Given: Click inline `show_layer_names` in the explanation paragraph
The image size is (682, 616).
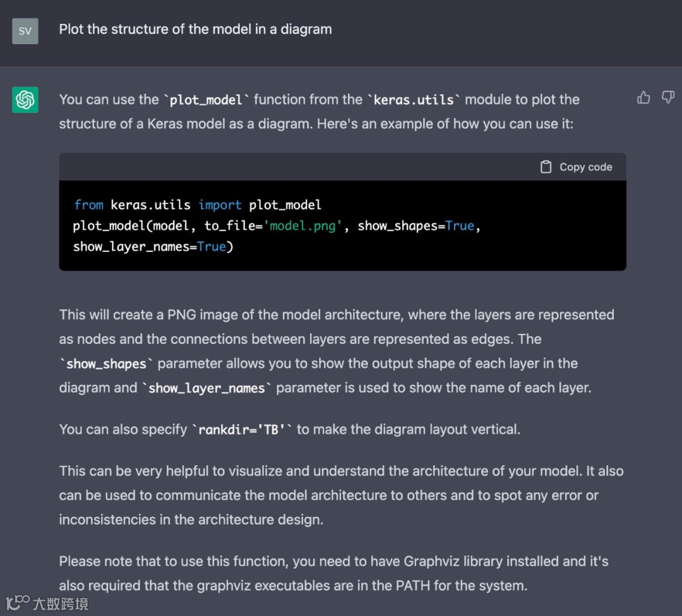Looking at the screenshot, I should [x=206, y=388].
